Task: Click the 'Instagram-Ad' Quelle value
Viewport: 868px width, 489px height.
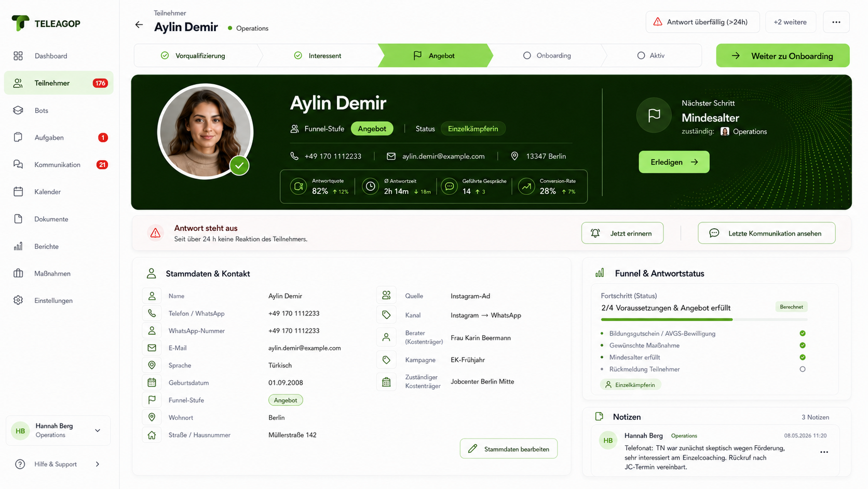Action: coord(470,296)
